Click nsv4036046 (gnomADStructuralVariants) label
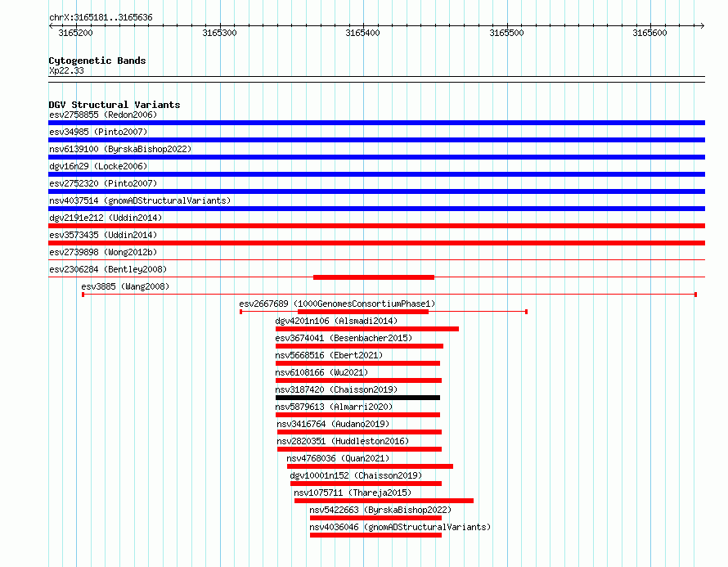728x567 pixels. [x=400, y=527]
